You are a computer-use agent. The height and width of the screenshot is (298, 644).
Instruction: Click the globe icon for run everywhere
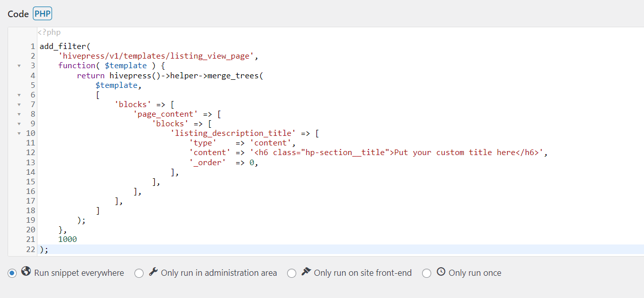pyautogui.click(x=26, y=272)
